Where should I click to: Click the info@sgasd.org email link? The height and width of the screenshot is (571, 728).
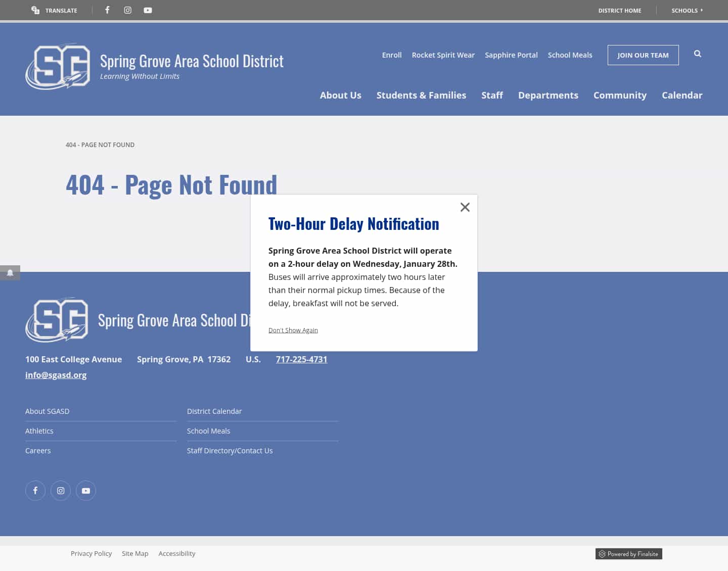pyautogui.click(x=56, y=375)
